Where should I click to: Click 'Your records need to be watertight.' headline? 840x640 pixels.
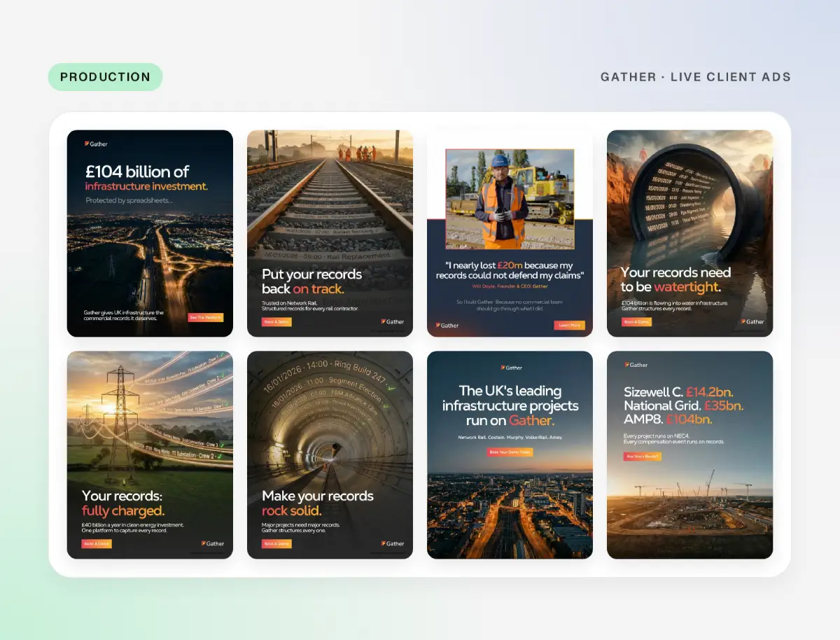[675, 279]
